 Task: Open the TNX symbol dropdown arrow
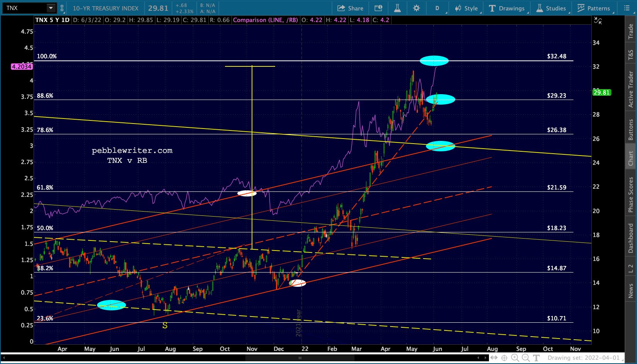point(51,8)
